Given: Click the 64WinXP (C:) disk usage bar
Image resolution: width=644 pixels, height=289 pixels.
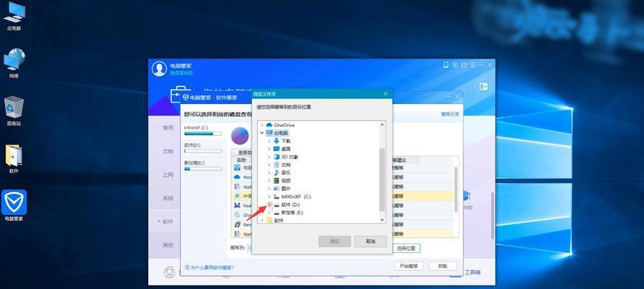Looking at the screenshot, I should point(203,134).
